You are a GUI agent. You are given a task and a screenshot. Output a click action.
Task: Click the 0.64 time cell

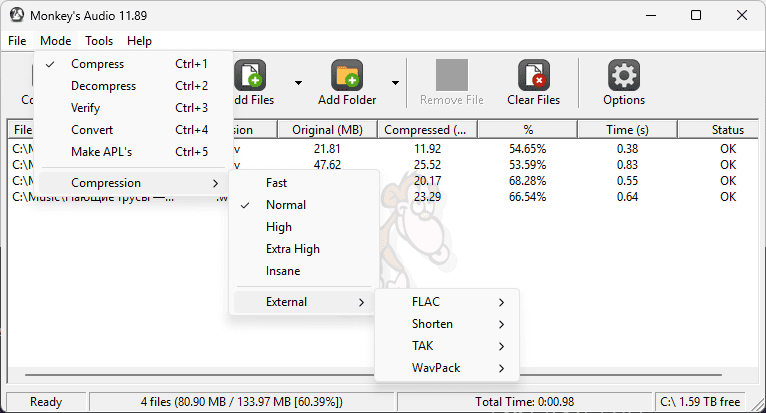pos(627,197)
